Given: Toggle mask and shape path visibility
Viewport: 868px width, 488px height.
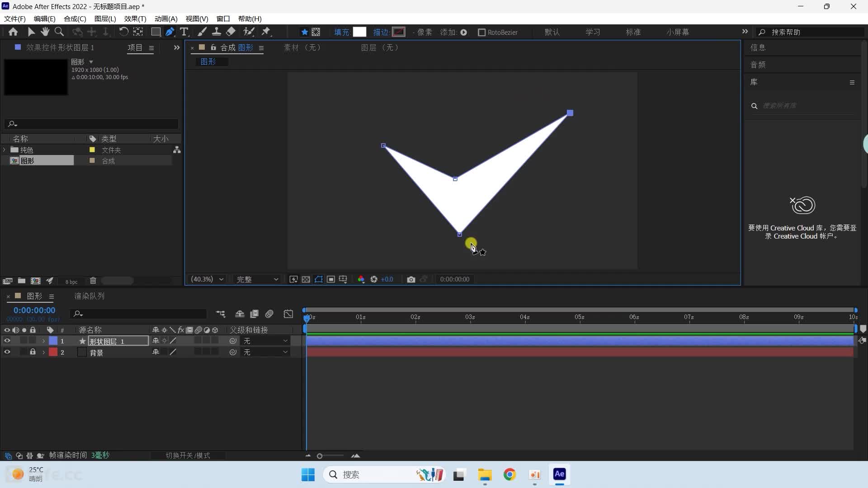Looking at the screenshot, I should pos(318,279).
